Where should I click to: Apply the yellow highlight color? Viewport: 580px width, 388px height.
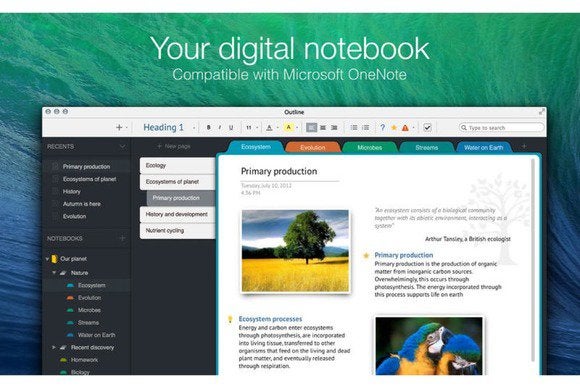(289, 127)
